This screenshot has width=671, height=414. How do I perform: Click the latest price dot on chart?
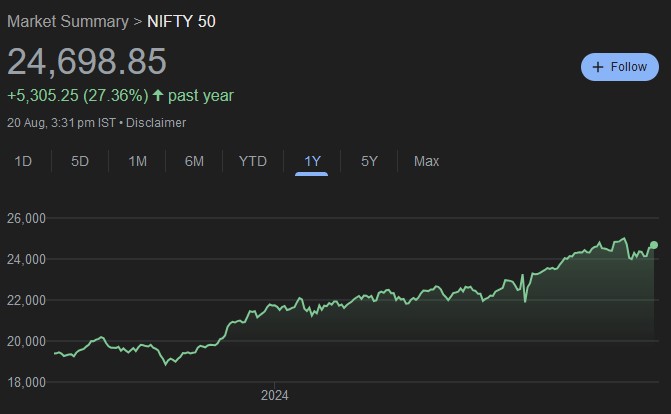[654, 245]
